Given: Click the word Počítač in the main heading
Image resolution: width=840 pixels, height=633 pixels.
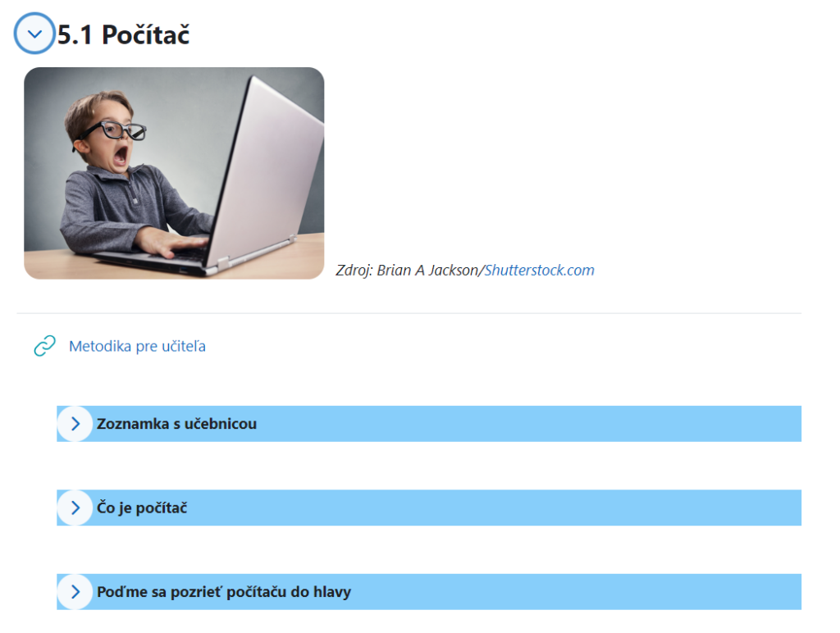Looking at the screenshot, I should pyautogui.click(x=146, y=34).
